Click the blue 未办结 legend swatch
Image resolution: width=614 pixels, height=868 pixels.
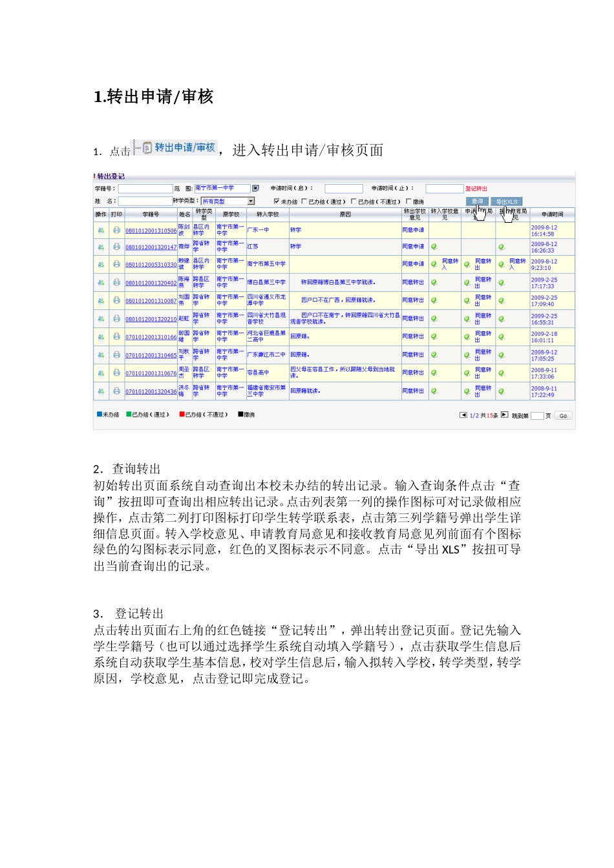(99, 415)
